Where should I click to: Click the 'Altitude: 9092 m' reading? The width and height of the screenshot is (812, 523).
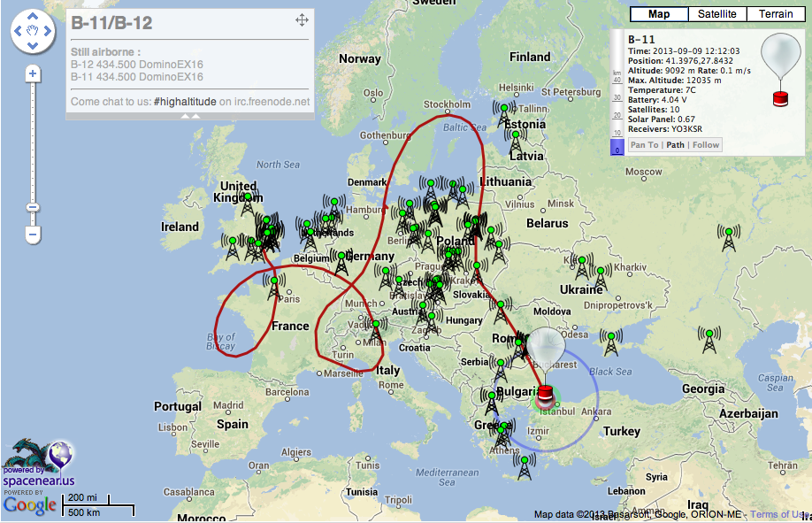coord(662,71)
